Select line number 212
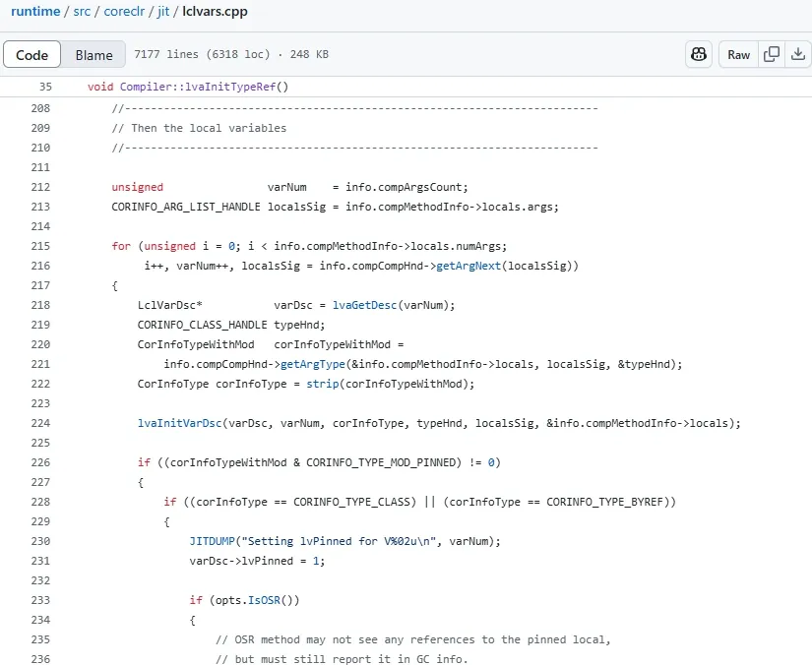The height and width of the screenshot is (665, 812). click(x=40, y=187)
